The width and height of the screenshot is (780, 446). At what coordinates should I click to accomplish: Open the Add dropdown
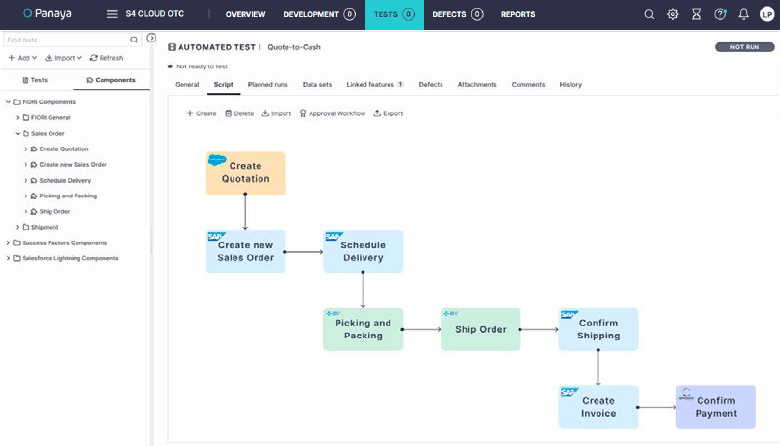[x=23, y=58]
